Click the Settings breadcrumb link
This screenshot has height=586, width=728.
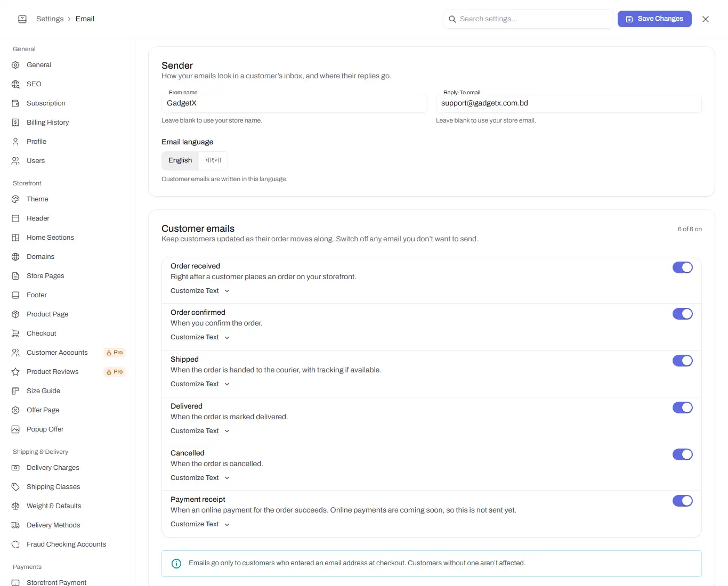pyautogui.click(x=50, y=19)
